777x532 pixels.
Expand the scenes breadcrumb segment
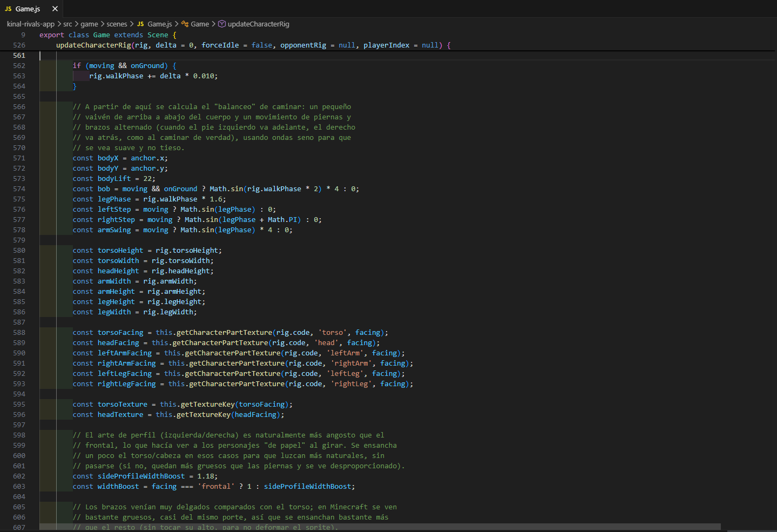click(x=117, y=24)
